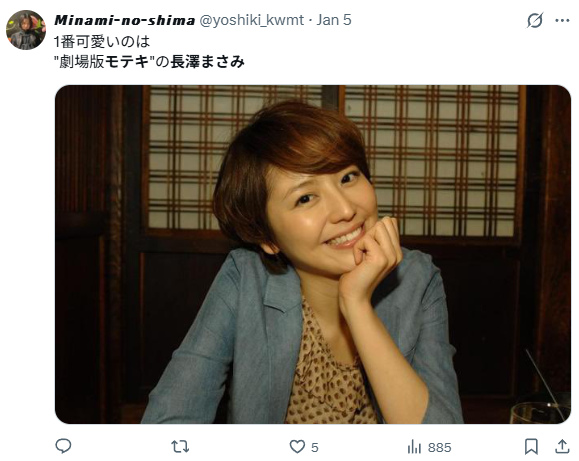This screenshot has height=461, width=579.
Task: Open the @yoshiki_kwmt handle link
Action: (252, 20)
